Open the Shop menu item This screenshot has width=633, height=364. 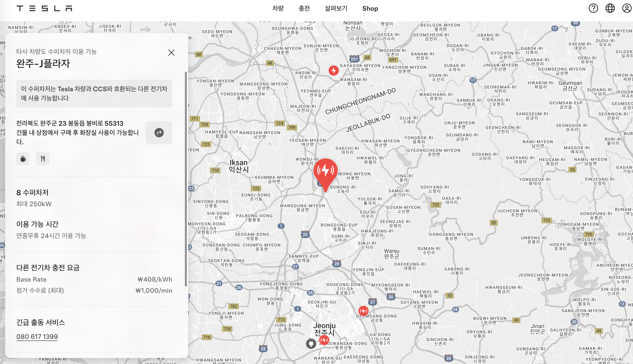coord(370,9)
